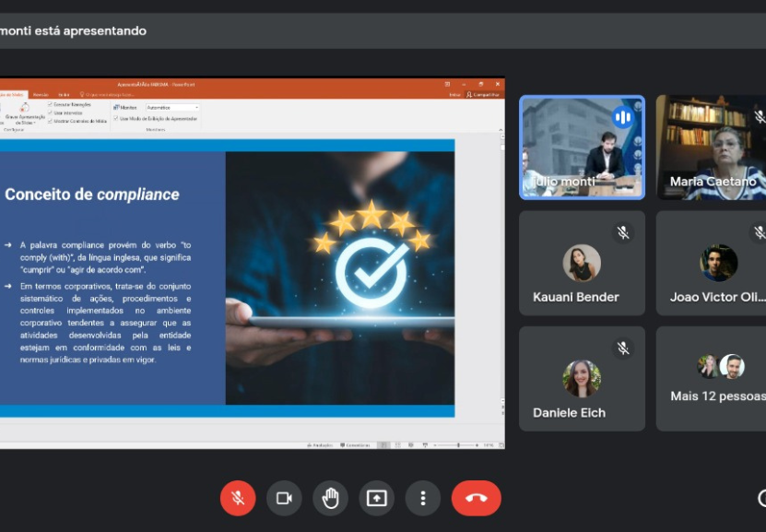766x532 pixels.
Task: Uncheck the Usar Intervalos checkbox
Action: 50,113
